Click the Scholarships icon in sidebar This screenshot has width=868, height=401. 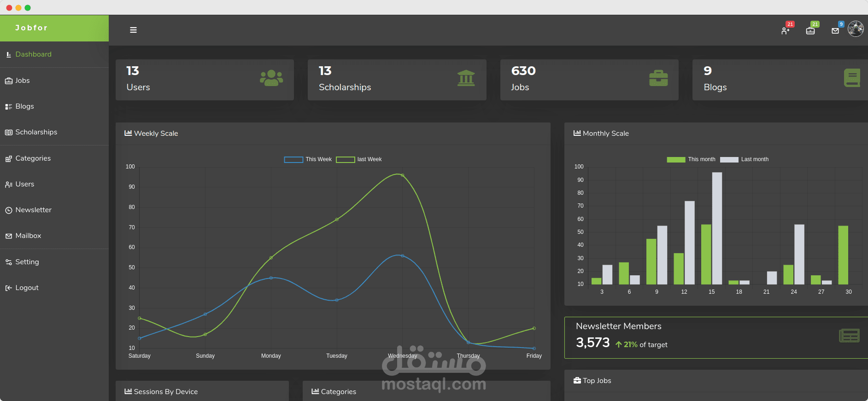click(x=9, y=132)
